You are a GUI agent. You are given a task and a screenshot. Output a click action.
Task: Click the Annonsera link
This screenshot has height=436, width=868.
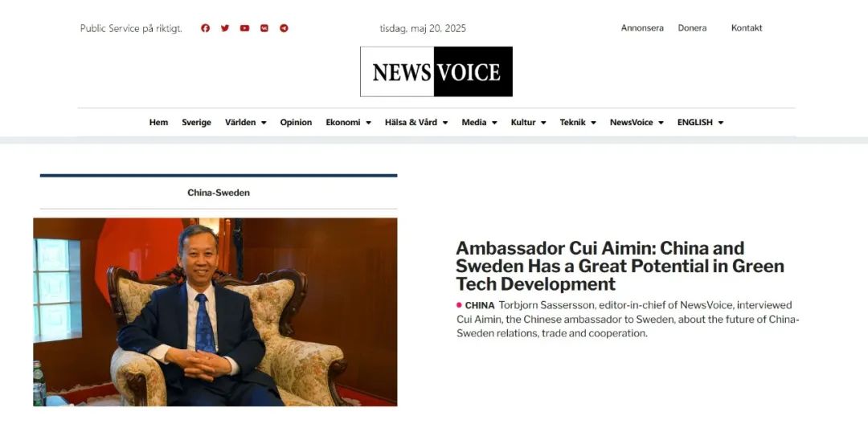click(x=642, y=28)
